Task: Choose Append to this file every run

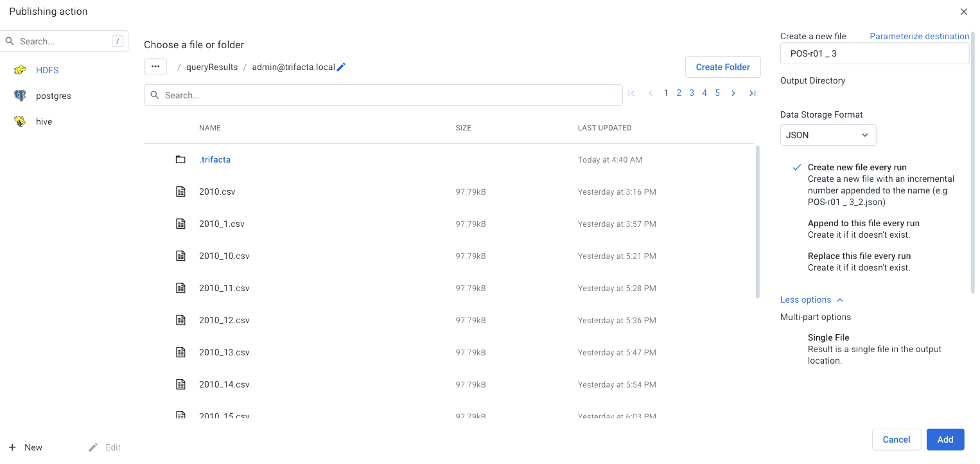Action: 863,223
